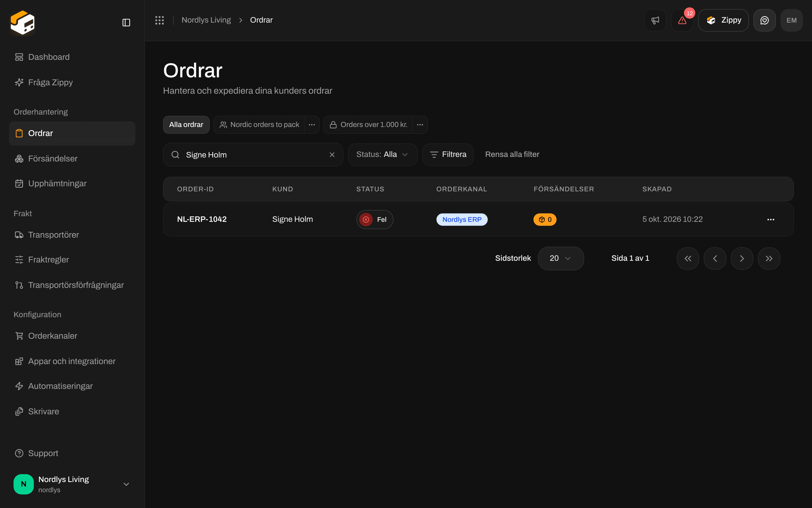Open the Status: Alla dropdown
812x508 pixels.
(383, 155)
